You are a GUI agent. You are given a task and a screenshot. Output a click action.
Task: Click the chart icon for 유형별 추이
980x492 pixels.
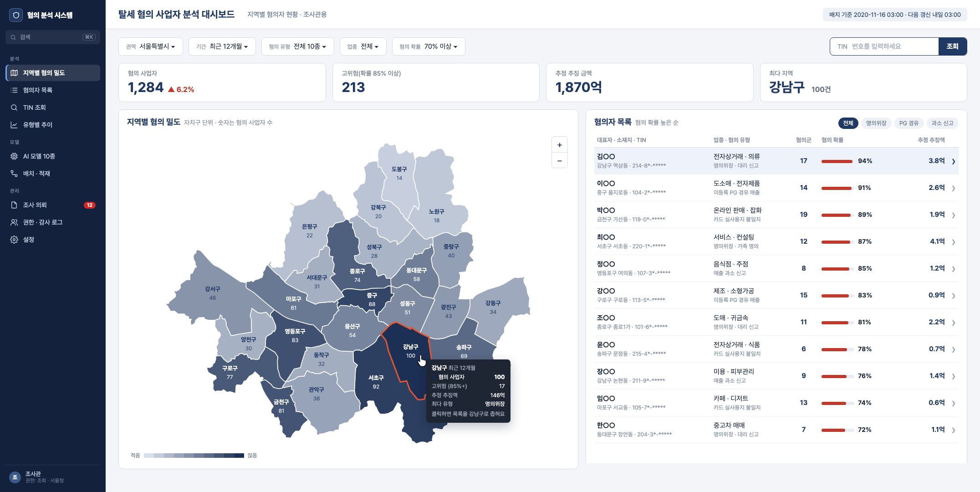(14, 125)
